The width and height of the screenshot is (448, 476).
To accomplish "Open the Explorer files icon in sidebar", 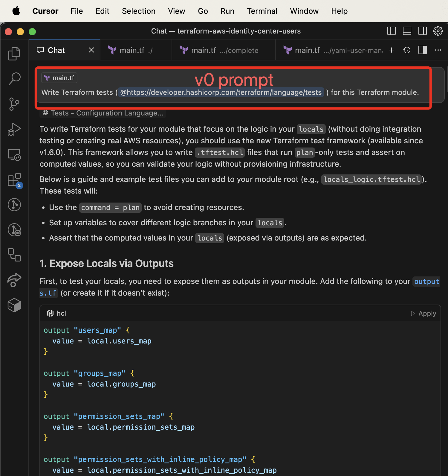I will 14,54.
